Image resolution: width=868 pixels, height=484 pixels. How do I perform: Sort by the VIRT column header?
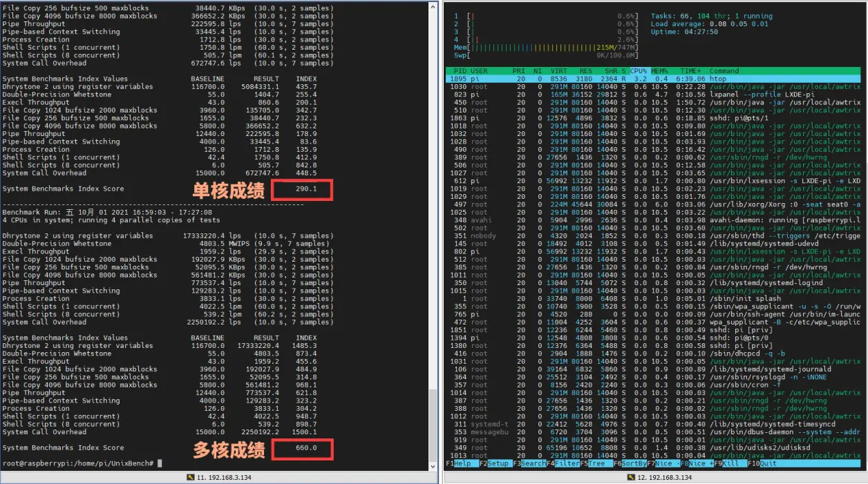pyautogui.click(x=558, y=70)
